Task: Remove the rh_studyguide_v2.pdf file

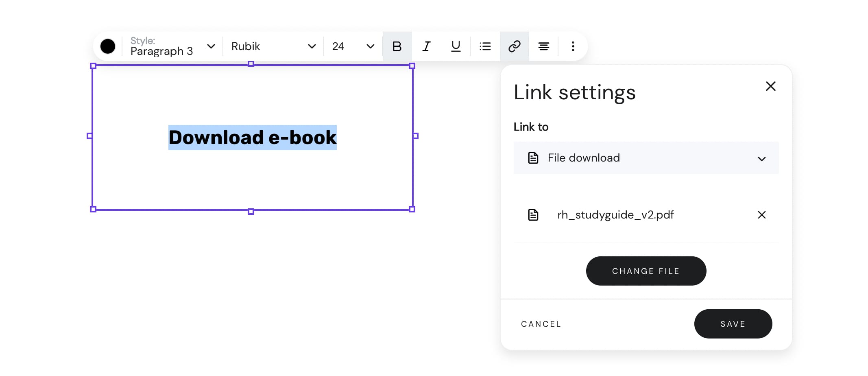Action: click(x=761, y=215)
